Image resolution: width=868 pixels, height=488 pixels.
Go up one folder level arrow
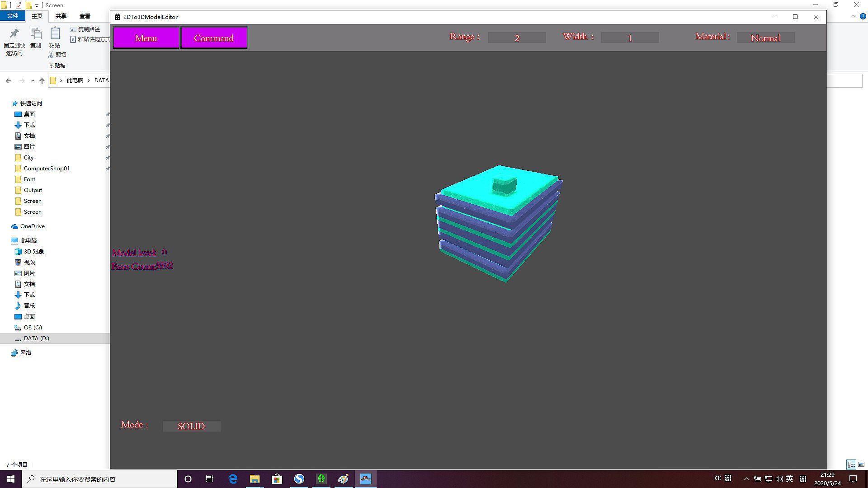tap(42, 81)
